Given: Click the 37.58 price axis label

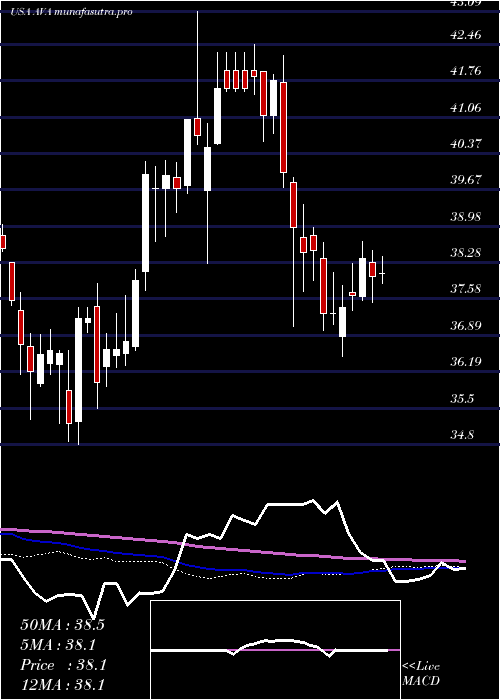Looking at the screenshot, I should (x=466, y=289).
